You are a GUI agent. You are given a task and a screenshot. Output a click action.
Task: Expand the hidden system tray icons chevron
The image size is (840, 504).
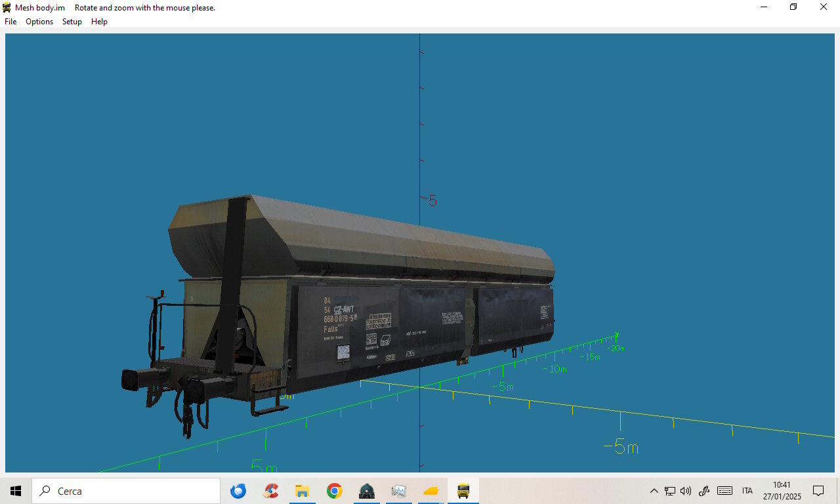point(654,491)
